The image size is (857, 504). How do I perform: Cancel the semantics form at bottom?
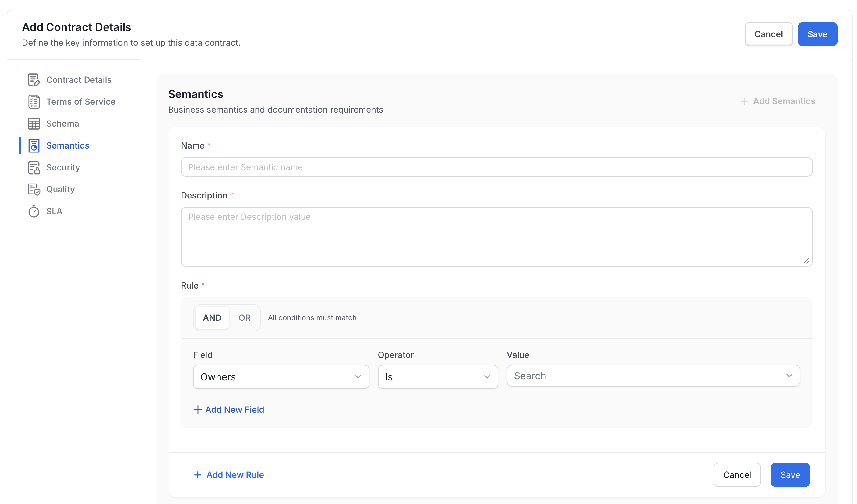pos(737,475)
